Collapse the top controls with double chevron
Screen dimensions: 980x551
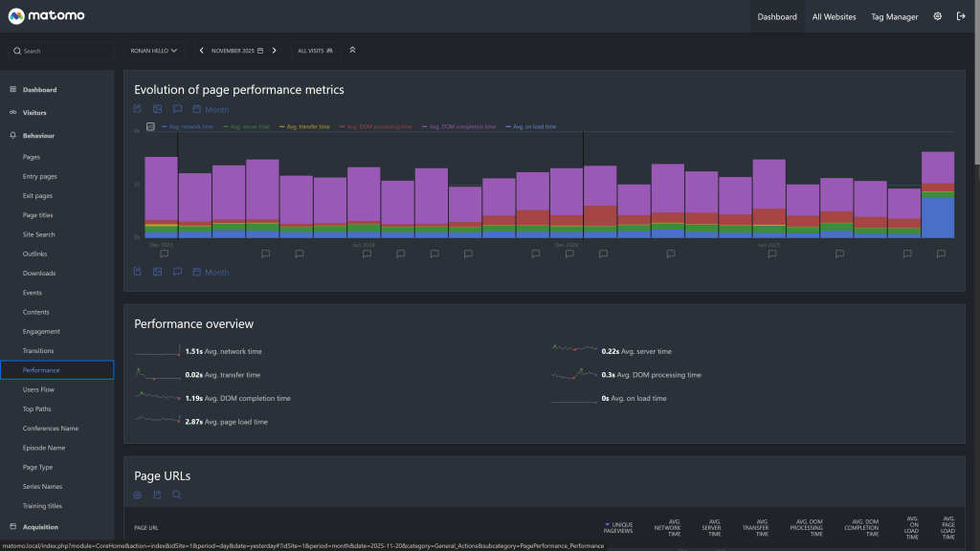(x=352, y=50)
